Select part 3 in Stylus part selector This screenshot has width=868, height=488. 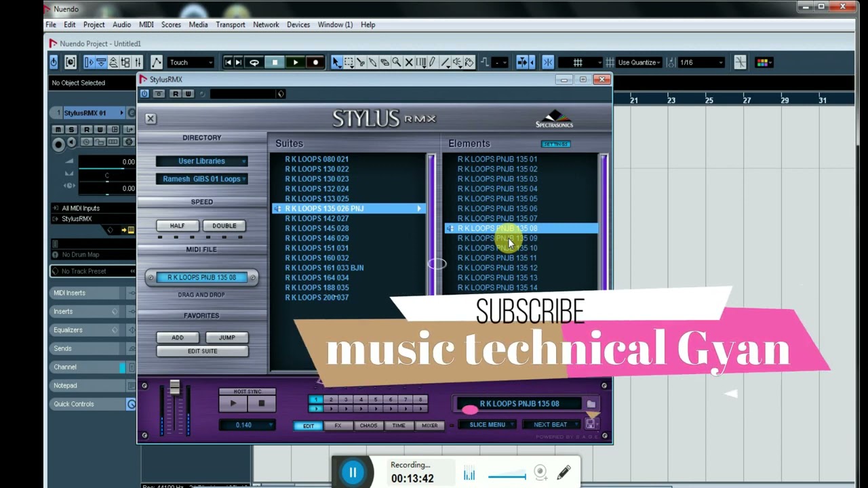pyautogui.click(x=346, y=400)
